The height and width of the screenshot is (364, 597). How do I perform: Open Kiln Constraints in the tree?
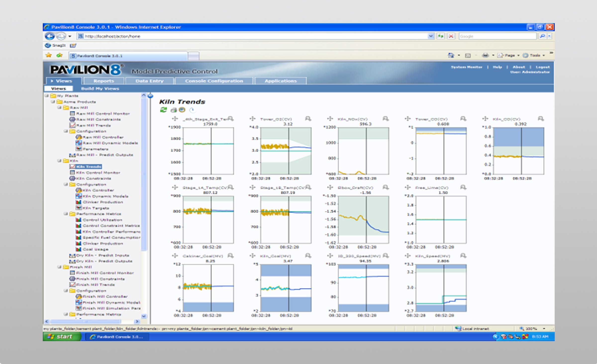pyautogui.click(x=94, y=178)
